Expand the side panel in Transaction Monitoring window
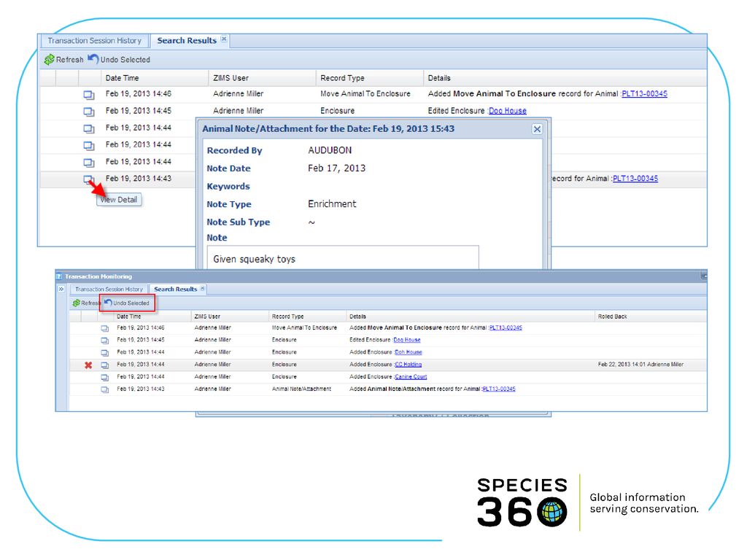Image resolution: width=747 pixels, height=560 pixels. point(61,289)
